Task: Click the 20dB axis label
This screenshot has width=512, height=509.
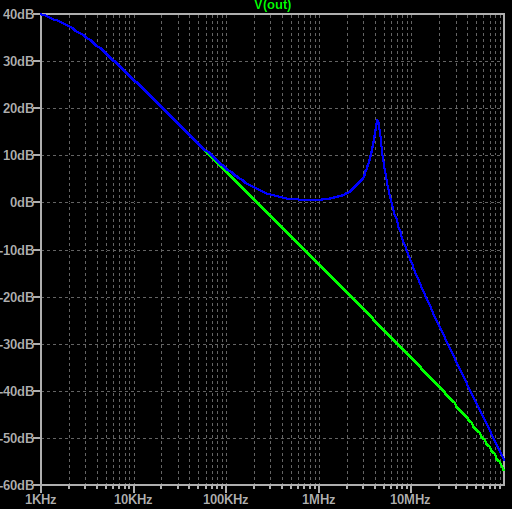Action: [18, 108]
